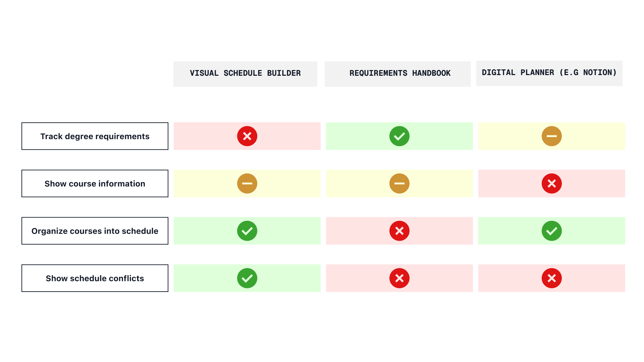Select the Digital Planner (E.G Notion) header
644x362 pixels.
[x=549, y=73]
